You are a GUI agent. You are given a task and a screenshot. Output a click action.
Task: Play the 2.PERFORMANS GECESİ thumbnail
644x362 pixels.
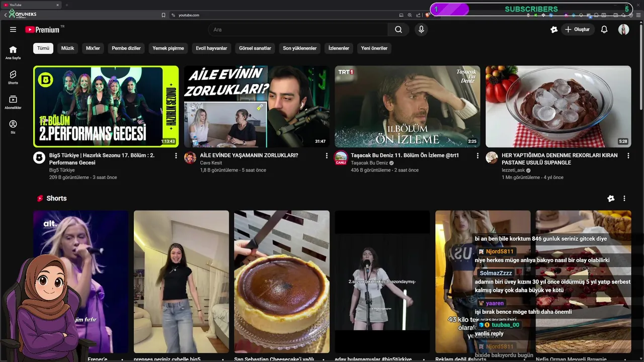click(106, 106)
